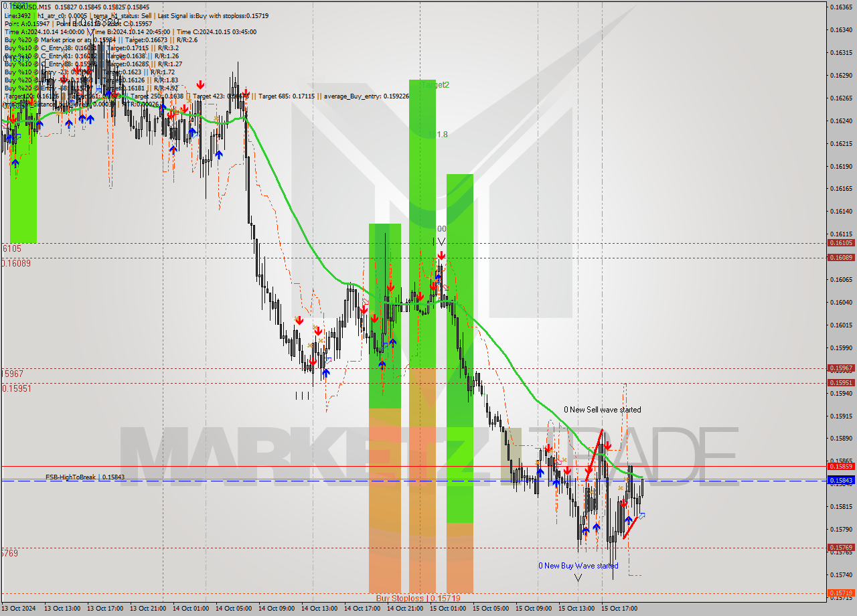Click the '15 Oct 17:00' time axis label
857x616 pixels.
619,609
